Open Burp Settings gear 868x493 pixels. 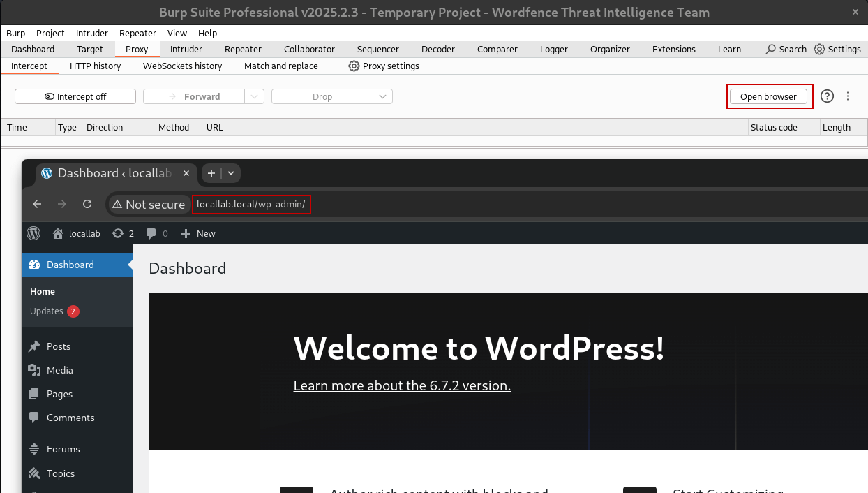pyautogui.click(x=819, y=49)
